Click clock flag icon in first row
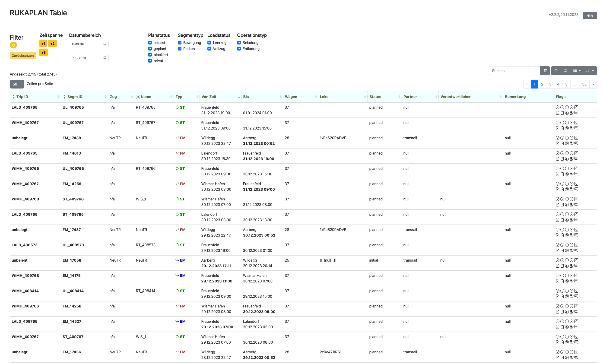The height and width of the screenshot is (364, 603). [x=562, y=107]
